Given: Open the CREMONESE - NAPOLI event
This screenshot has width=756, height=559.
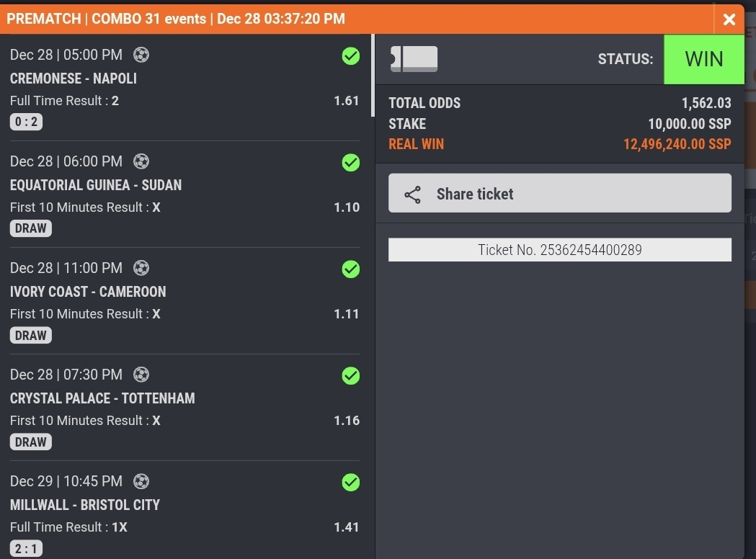Looking at the screenshot, I should (x=74, y=79).
